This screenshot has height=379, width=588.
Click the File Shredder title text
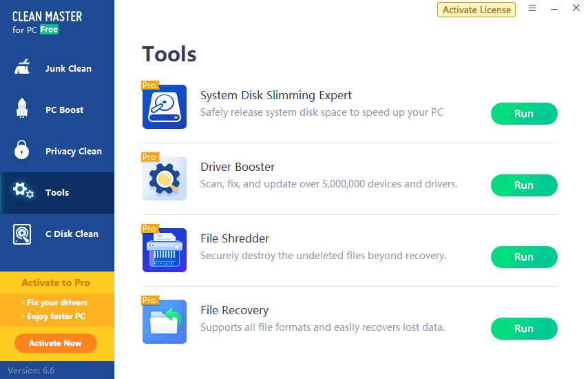coord(235,238)
